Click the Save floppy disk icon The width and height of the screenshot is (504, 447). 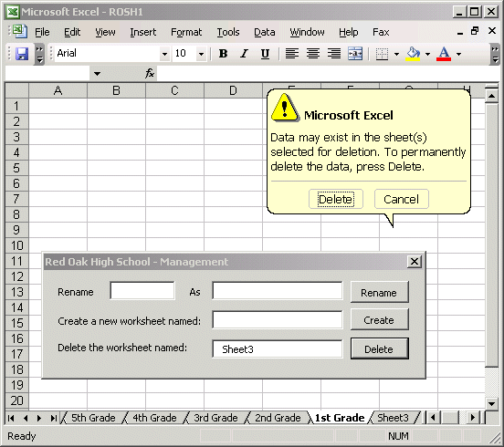[x=22, y=54]
